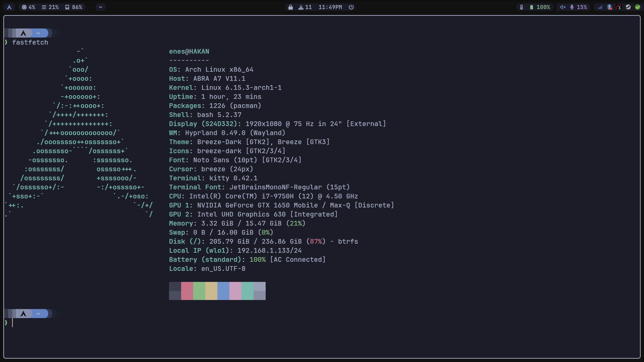Viewport: 644px width, 362px height.
Task: Click the 'enes@HAKAN' title text
Action: click(x=189, y=52)
